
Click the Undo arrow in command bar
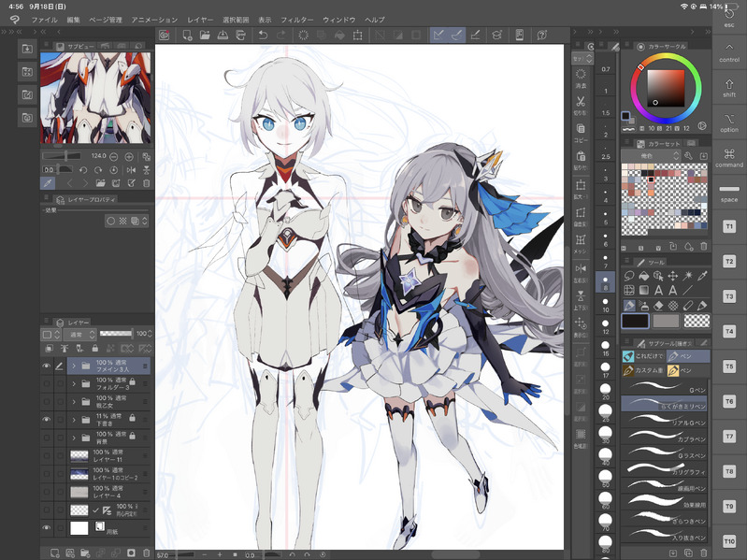263,35
